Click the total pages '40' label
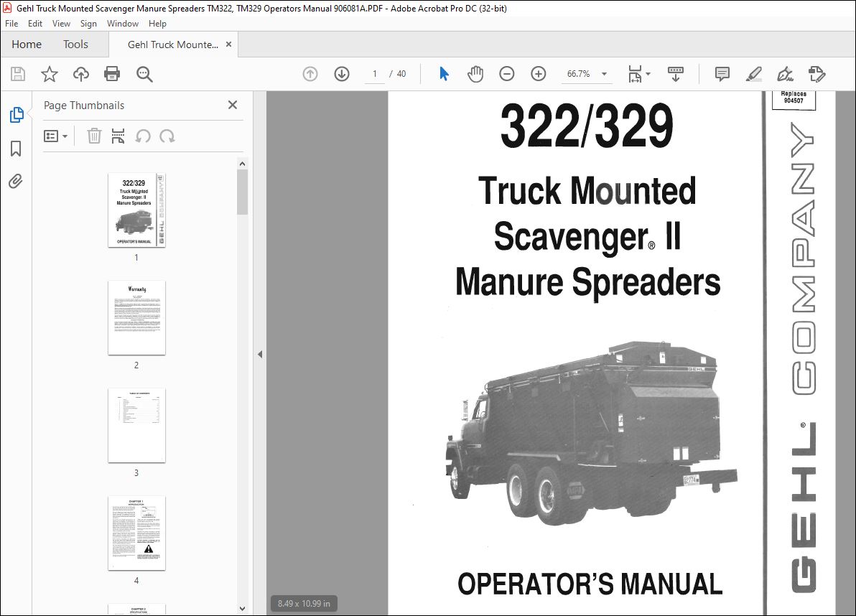The height and width of the screenshot is (616, 856). 401,74
